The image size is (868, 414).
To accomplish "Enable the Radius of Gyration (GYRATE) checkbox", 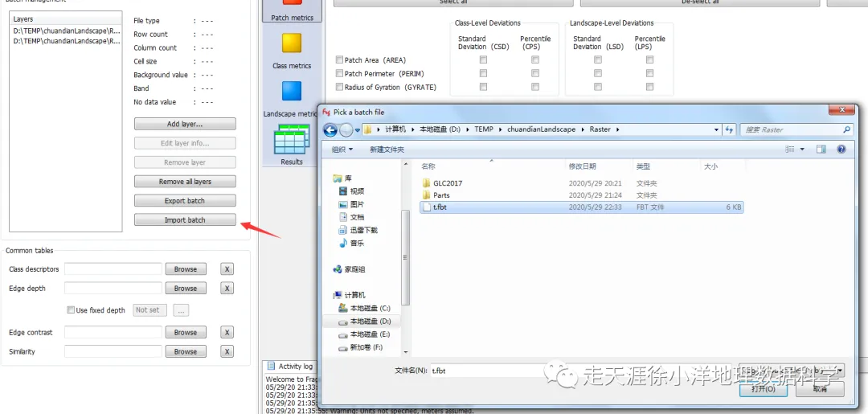I will tap(339, 87).
